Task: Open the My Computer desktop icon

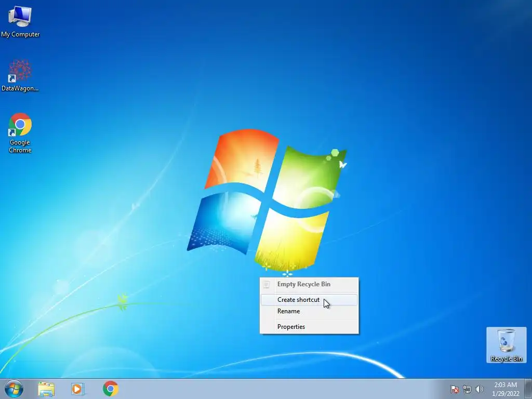Action: [20, 21]
